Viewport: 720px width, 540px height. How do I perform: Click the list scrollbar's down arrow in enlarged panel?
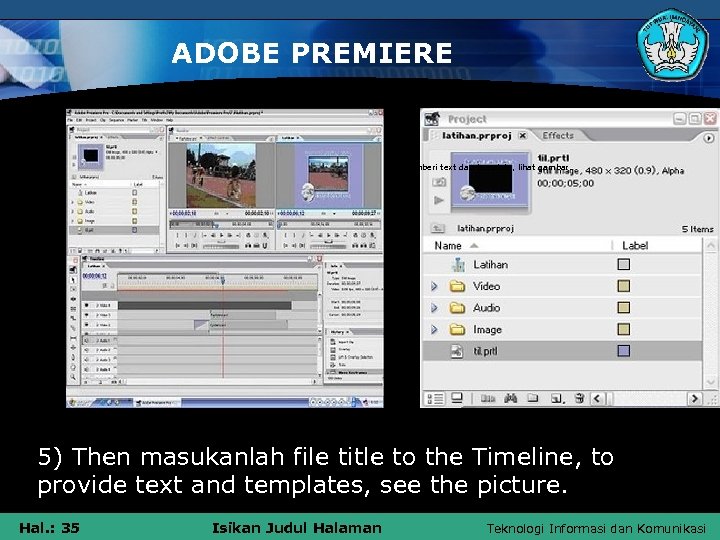[710, 382]
